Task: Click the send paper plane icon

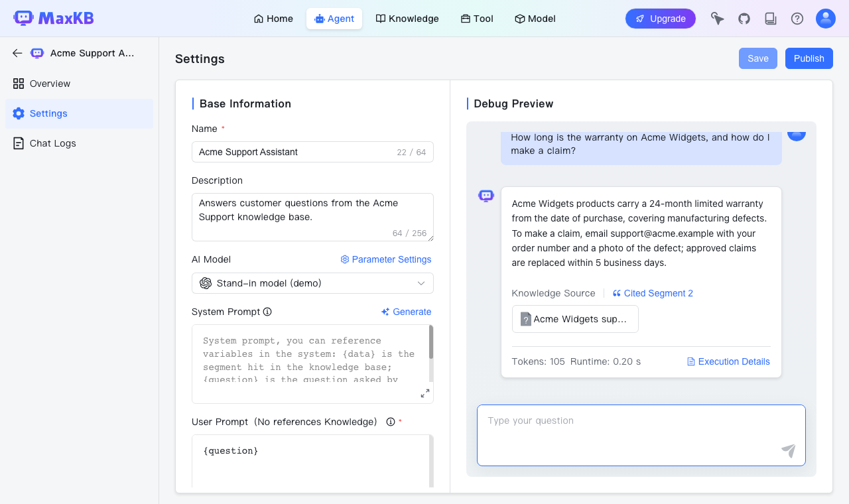Action: (788, 451)
